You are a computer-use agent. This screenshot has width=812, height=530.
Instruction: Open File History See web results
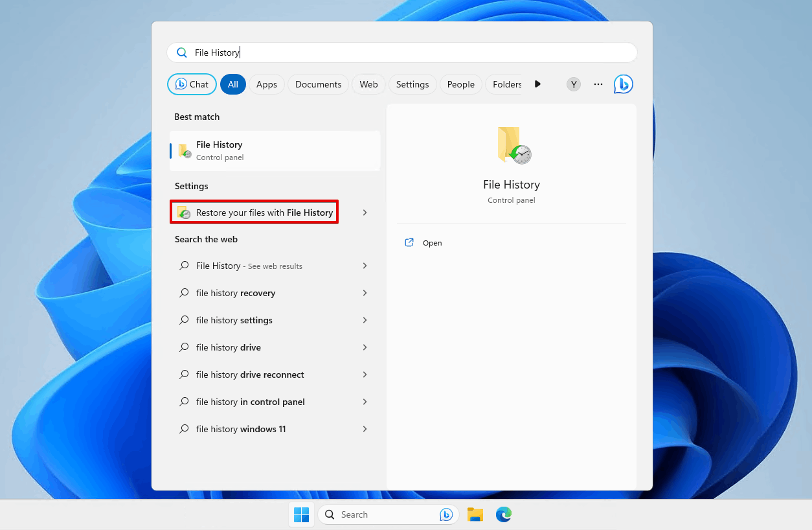pos(249,266)
